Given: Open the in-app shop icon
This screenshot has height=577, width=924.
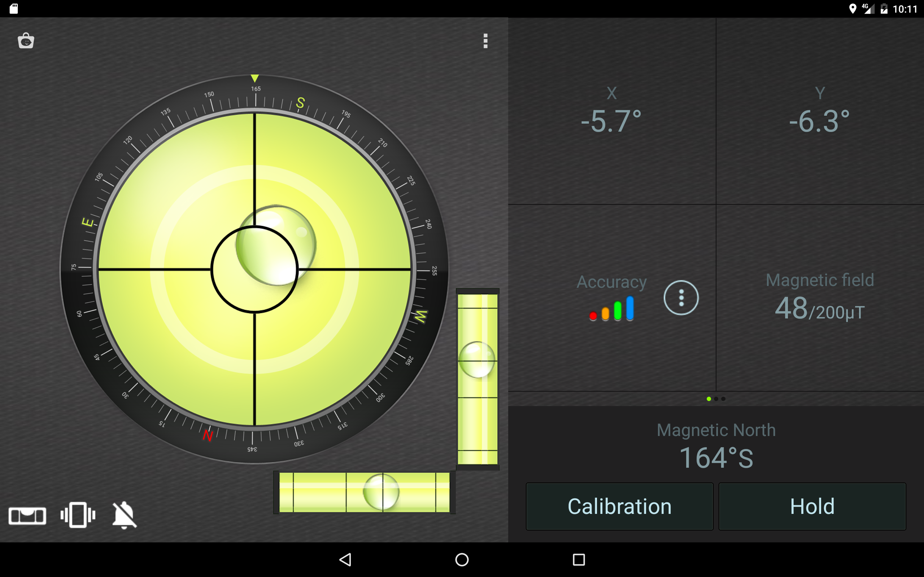Looking at the screenshot, I should 26,41.
